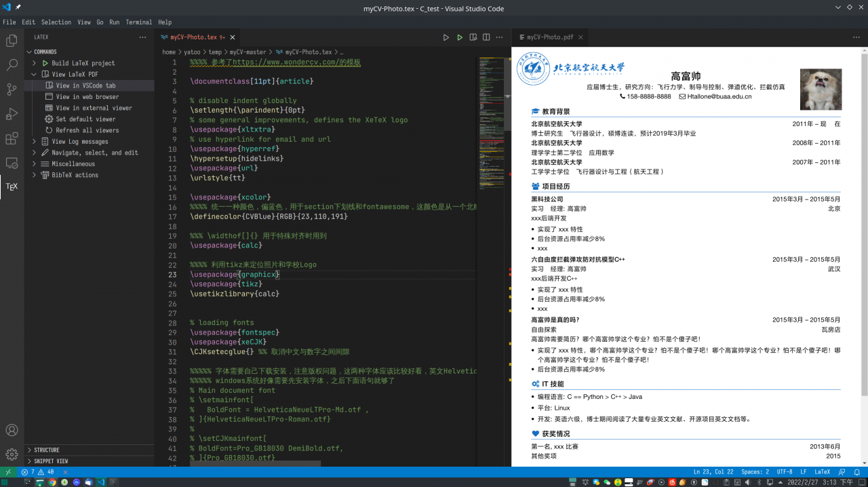Expand the Build LaTeX project node
The height and width of the screenshot is (487, 868).
35,63
